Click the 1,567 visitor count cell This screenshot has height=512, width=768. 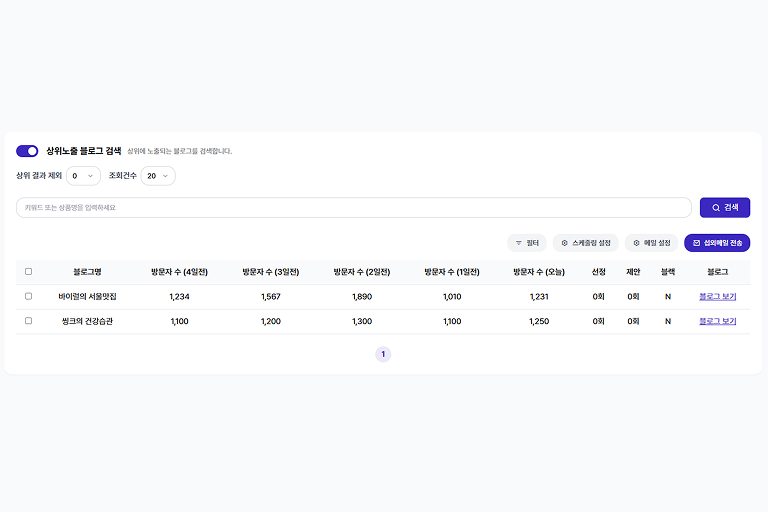tap(271, 297)
